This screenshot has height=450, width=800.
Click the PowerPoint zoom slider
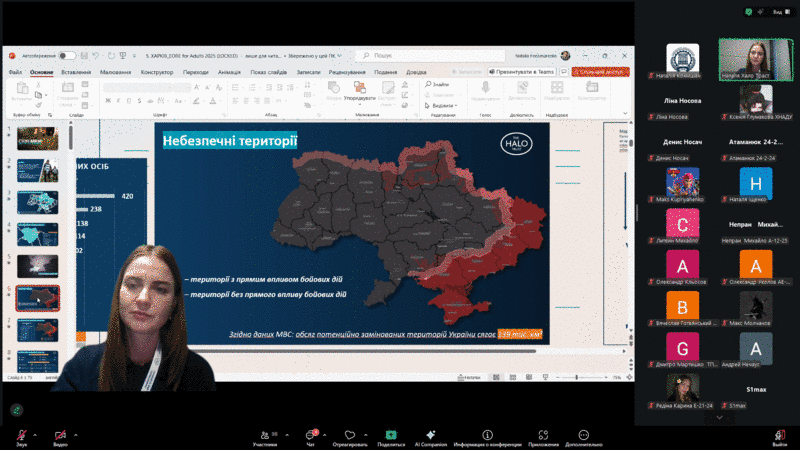coord(577,377)
